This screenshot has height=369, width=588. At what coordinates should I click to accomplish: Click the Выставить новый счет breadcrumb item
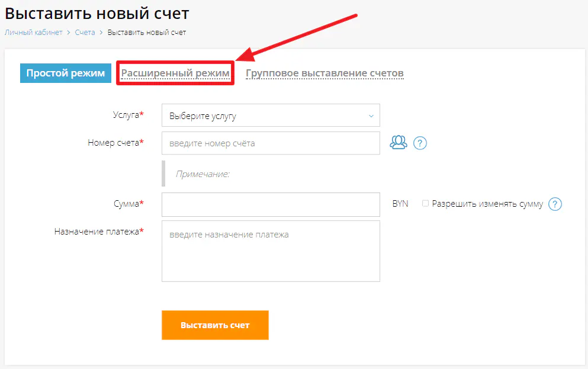147,32
